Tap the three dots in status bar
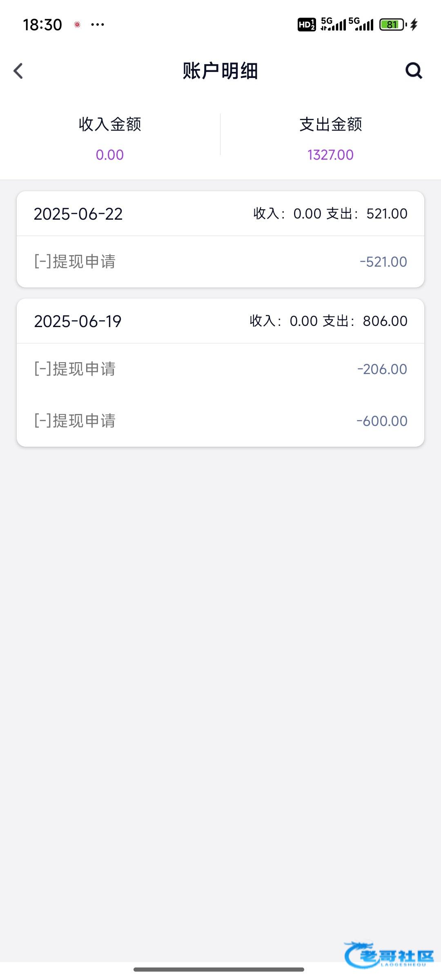This screenshot has width=441, height=980. tap(98, 25)
